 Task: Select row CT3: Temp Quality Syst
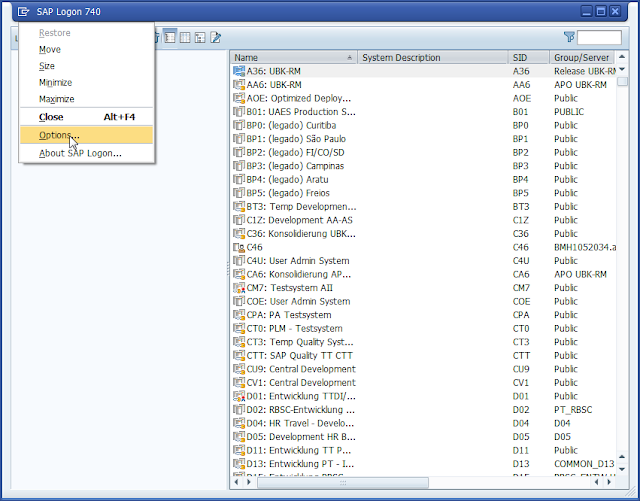424,342
